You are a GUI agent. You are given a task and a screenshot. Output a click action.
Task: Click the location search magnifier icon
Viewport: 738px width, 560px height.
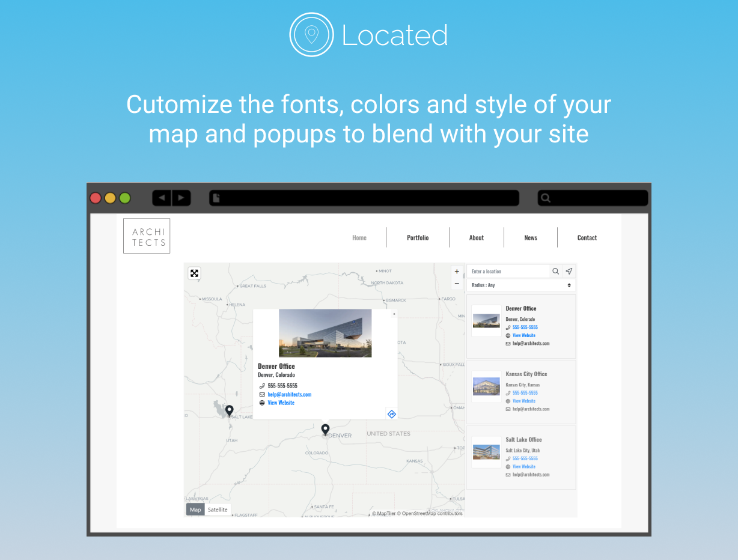tap(556, 272)
